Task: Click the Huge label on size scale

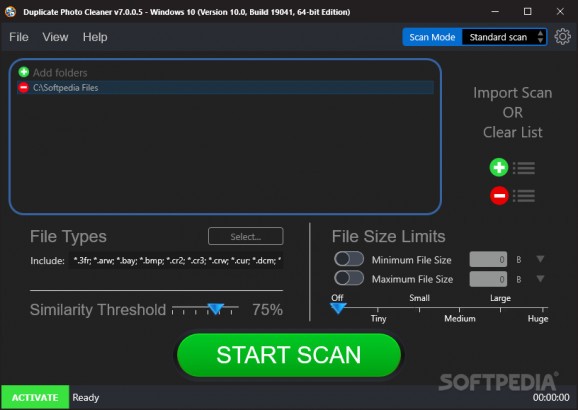Action: pyautogui.click(x=538, y=319)
